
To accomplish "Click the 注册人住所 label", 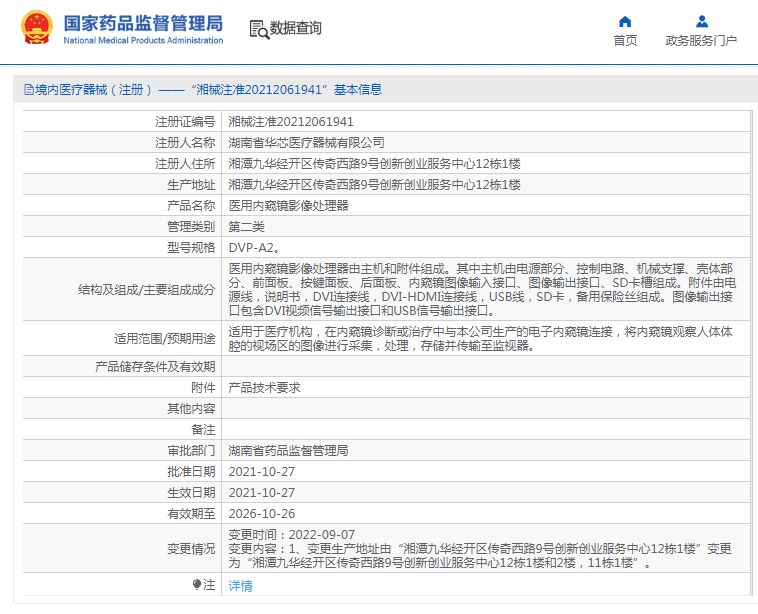I will tap(185, 164).
